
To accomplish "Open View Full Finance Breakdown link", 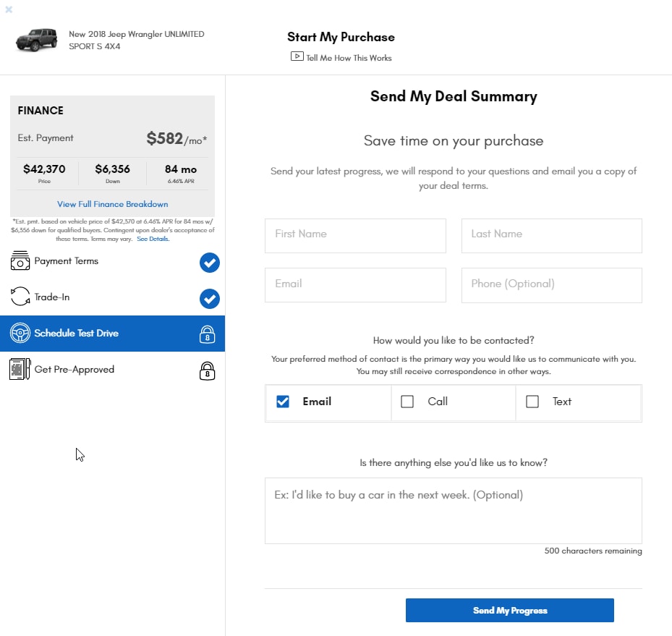I will [x=113, y=204].
